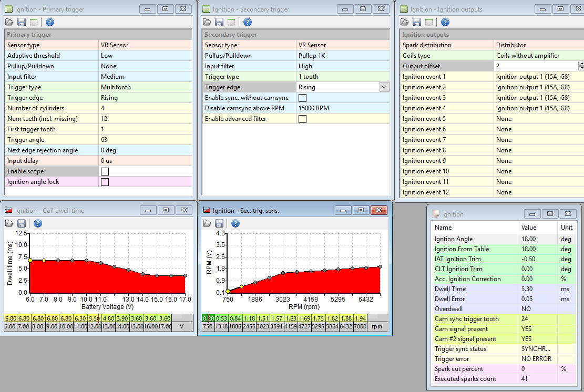
Task: Save icon in Coil dwell time window
Action: point(22,223)
